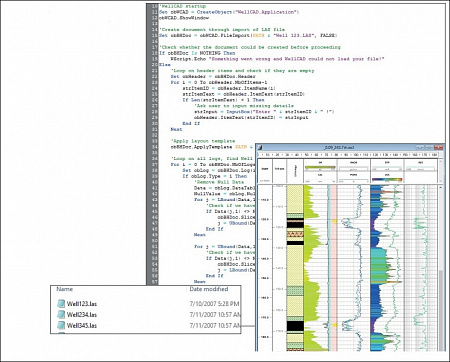
Task: Select the Well345.las file icon
Action: pyautogui.click(x=61, y=325)
